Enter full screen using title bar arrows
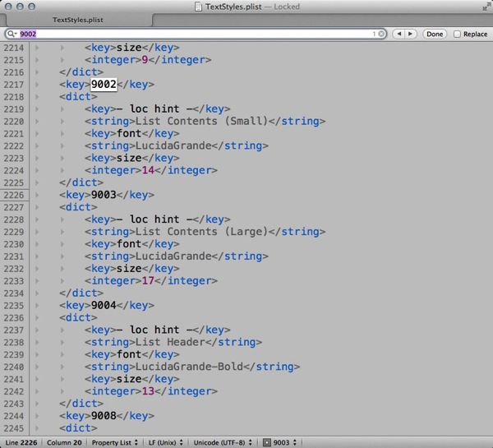This screenshot has width=493, height=448. (x=486, y=7)
